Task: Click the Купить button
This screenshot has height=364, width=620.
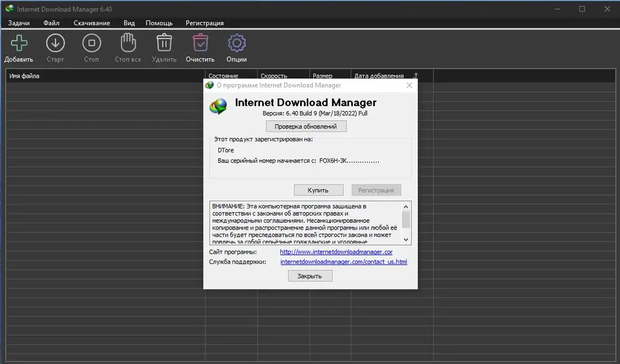Action: 318,190
